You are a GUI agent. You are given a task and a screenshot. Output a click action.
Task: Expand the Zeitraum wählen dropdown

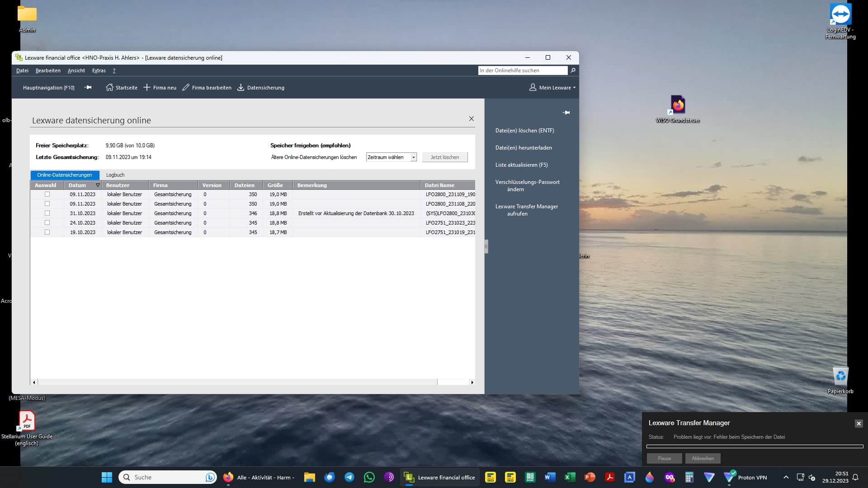tap(413, 157)
